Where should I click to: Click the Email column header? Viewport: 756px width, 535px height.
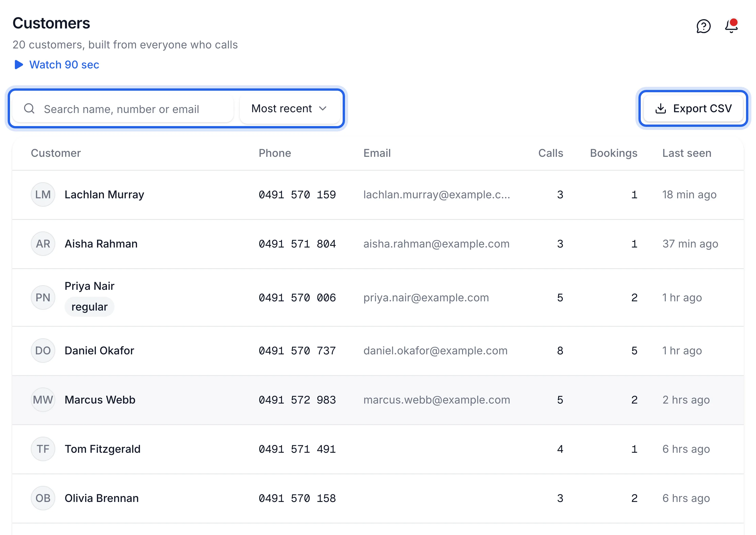coord(377,153)
